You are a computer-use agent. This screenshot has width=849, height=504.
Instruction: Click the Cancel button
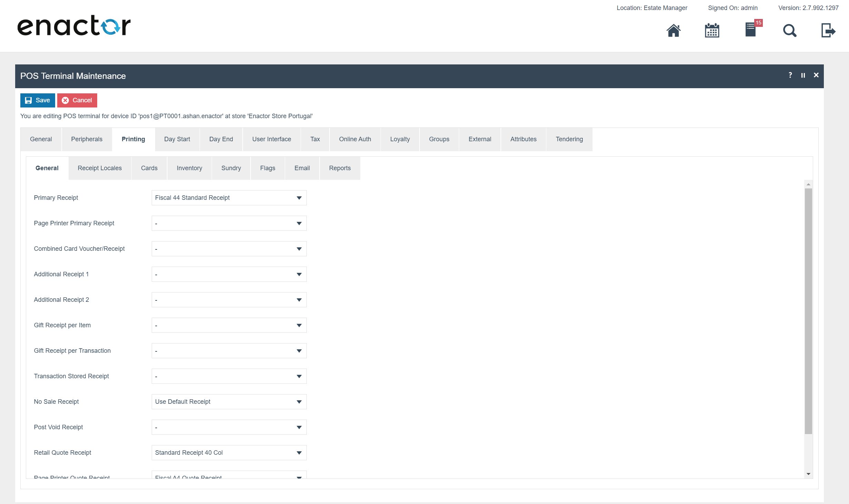point(77,100)
